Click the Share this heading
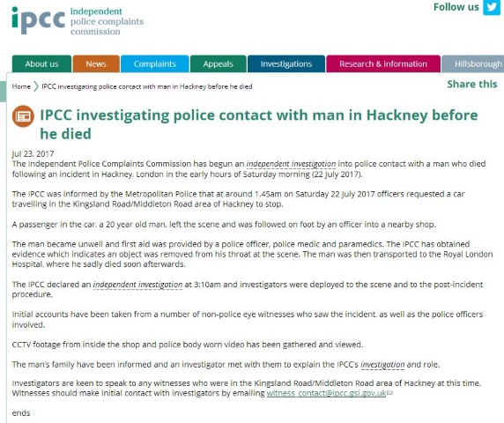This screenshot has width=504, height=423. [x=472, y=85]
